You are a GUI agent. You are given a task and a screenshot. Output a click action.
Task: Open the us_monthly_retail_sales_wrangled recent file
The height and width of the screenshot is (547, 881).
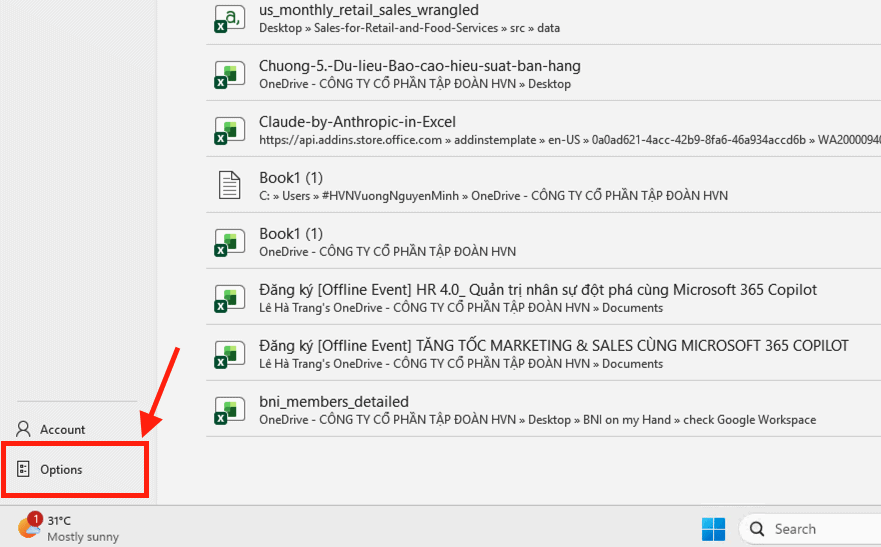click(368, 11)
